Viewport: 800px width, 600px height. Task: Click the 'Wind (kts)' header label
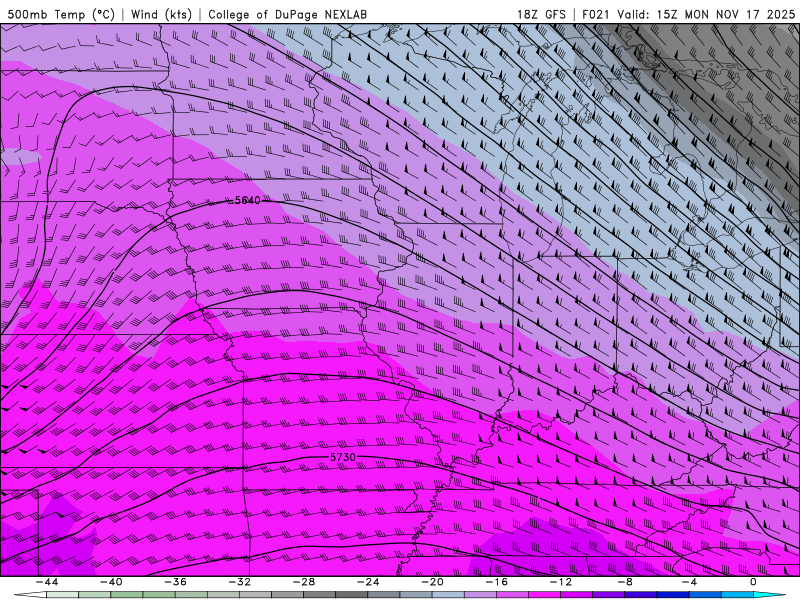[161, 14]
